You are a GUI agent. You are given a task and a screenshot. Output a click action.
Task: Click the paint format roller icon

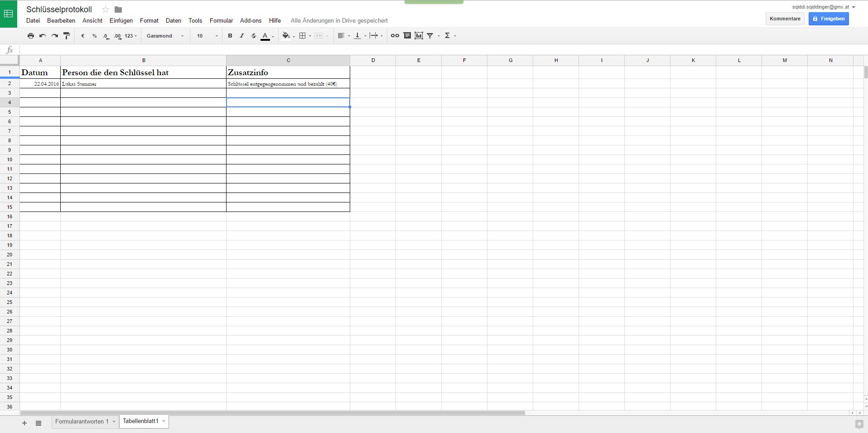67,36
